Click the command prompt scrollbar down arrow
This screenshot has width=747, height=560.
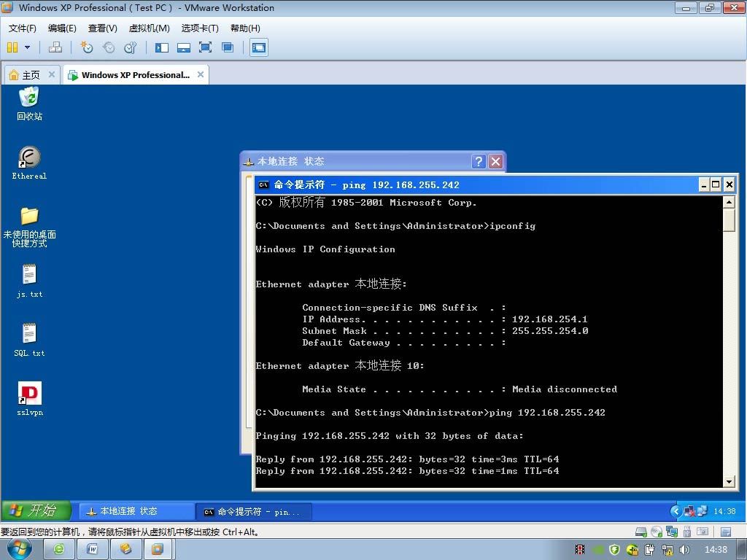point(729,481)
